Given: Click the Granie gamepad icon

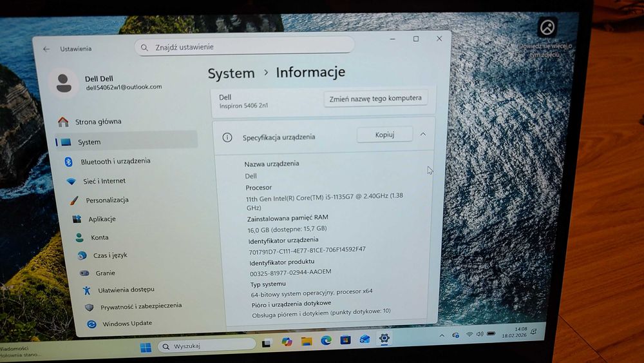Looking at the screenshot, I should click(84, 273).
